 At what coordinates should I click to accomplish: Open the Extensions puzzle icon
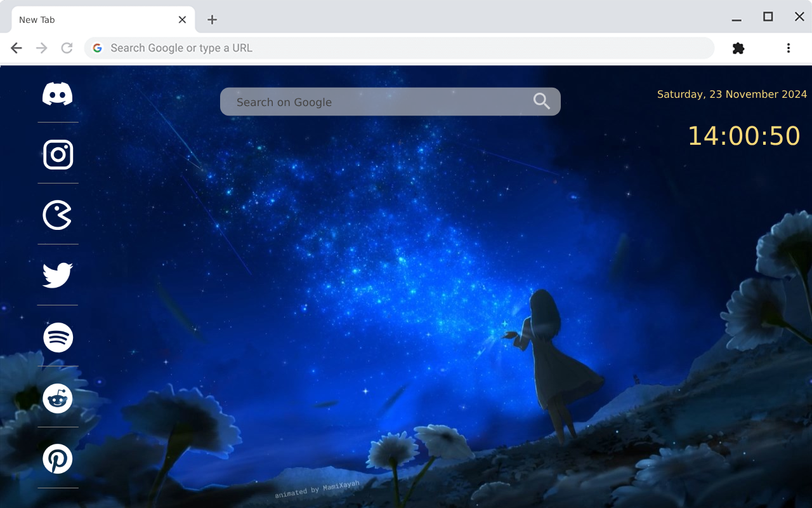pos(738,48)
